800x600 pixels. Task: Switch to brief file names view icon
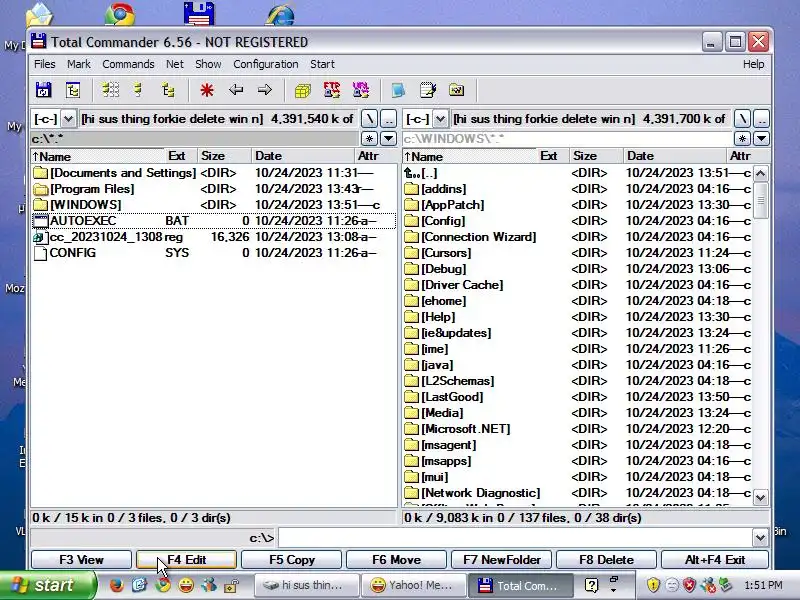click(110, 90)
